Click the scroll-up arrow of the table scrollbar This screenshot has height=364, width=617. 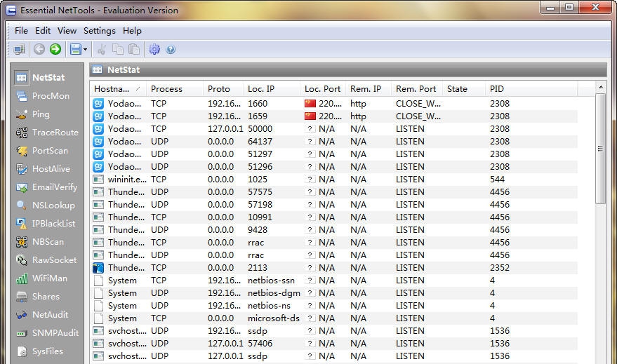coord(600,88)
